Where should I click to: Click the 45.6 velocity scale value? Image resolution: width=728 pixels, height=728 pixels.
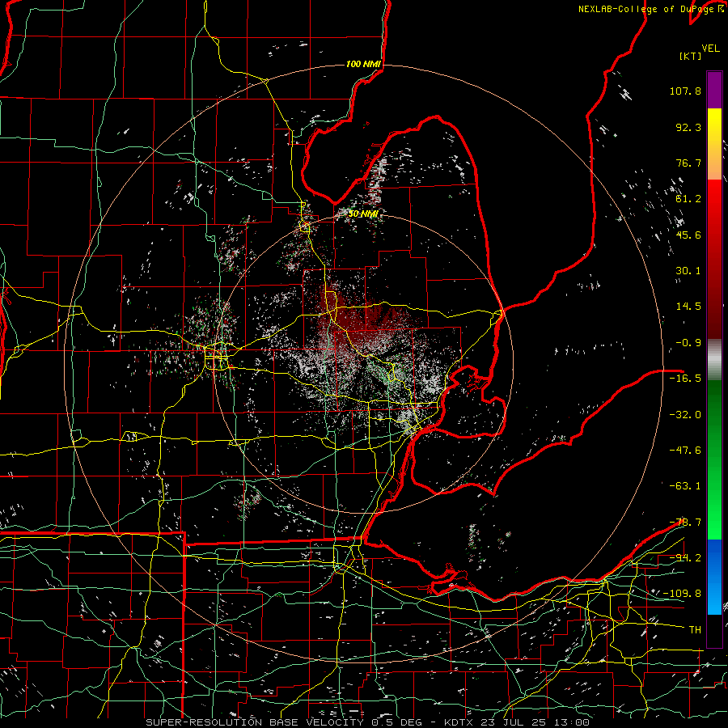coord(688,235)
